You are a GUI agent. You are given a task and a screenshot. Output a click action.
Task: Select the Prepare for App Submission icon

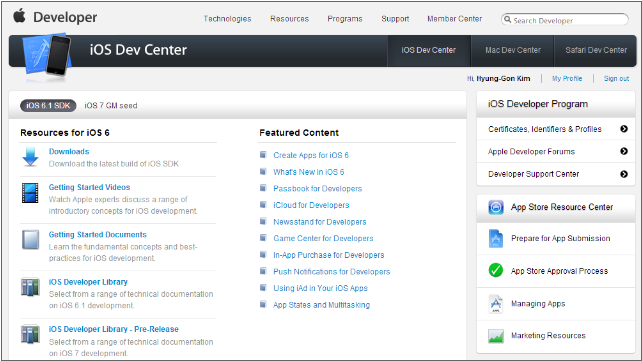(496, 239)
